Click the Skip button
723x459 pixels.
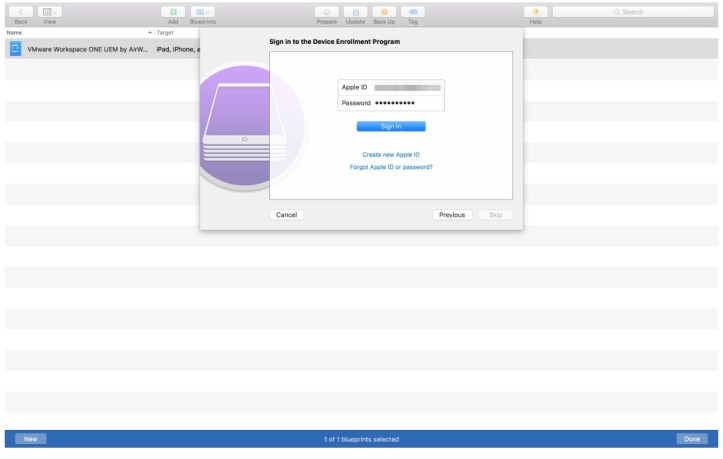495,215
